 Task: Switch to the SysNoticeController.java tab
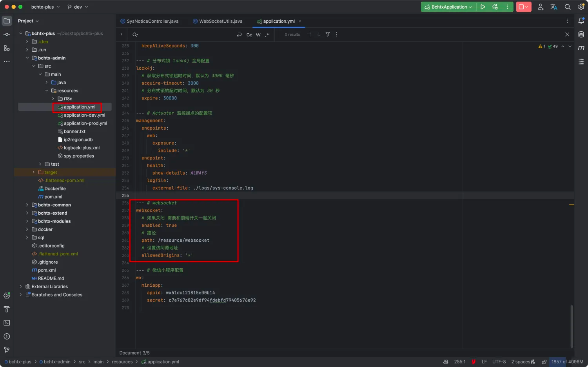click(152, 21)
